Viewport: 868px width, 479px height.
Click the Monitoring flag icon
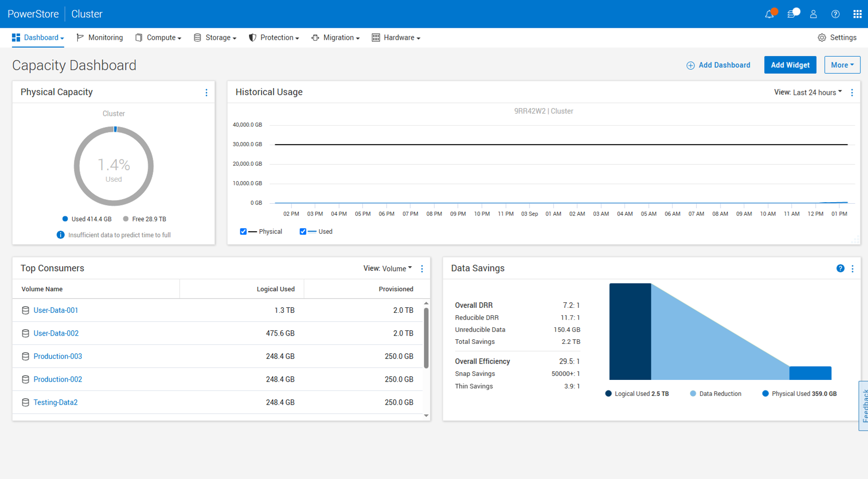click(x=80, y=37)
